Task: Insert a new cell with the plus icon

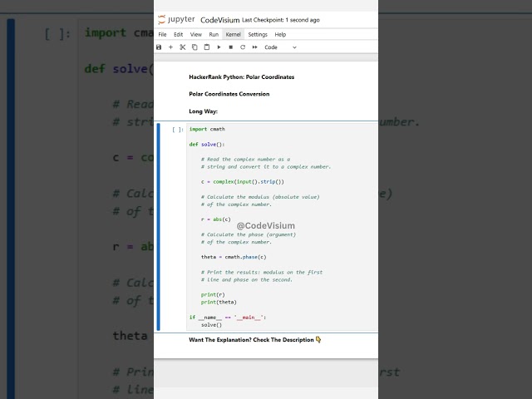Action: (170, 47)
